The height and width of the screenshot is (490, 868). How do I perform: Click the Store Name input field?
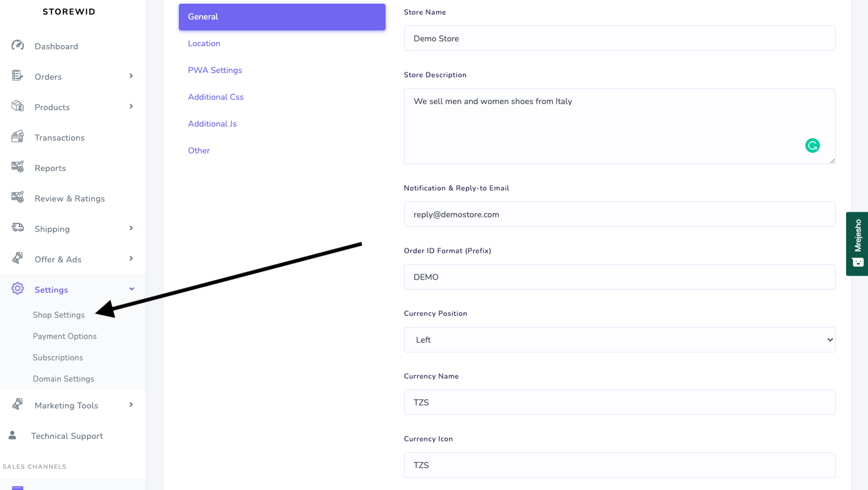[619, 38]
